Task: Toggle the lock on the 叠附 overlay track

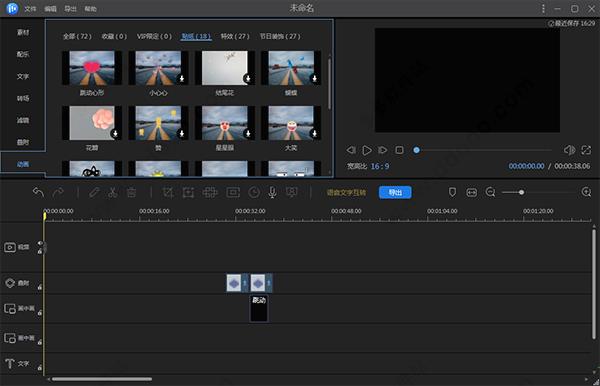Action: pyautogui.click(x=40, y=287)
